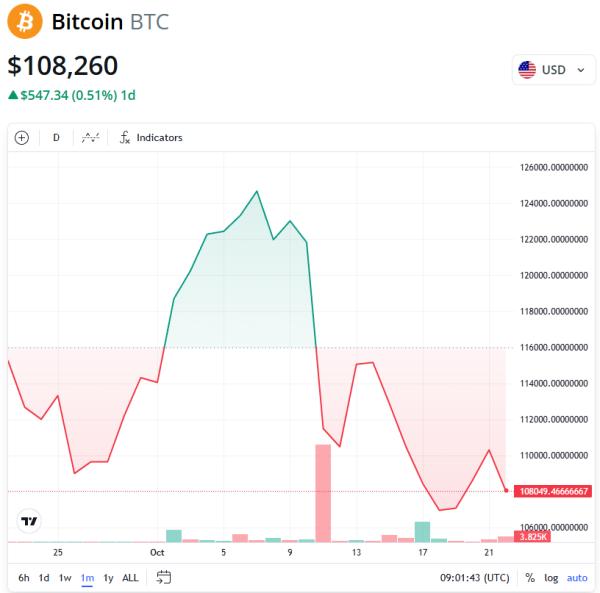This screenshot has width=600, height=593.
Task: Switch to the 1w time range
Action: pyautogui.click(x=65, y=578)
